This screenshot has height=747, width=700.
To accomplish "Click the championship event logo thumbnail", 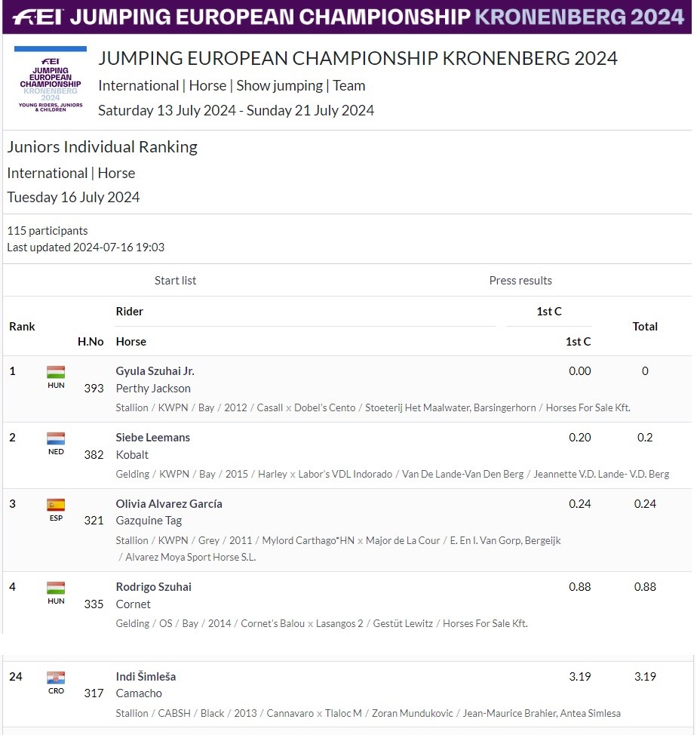I will tap(51, 79).
